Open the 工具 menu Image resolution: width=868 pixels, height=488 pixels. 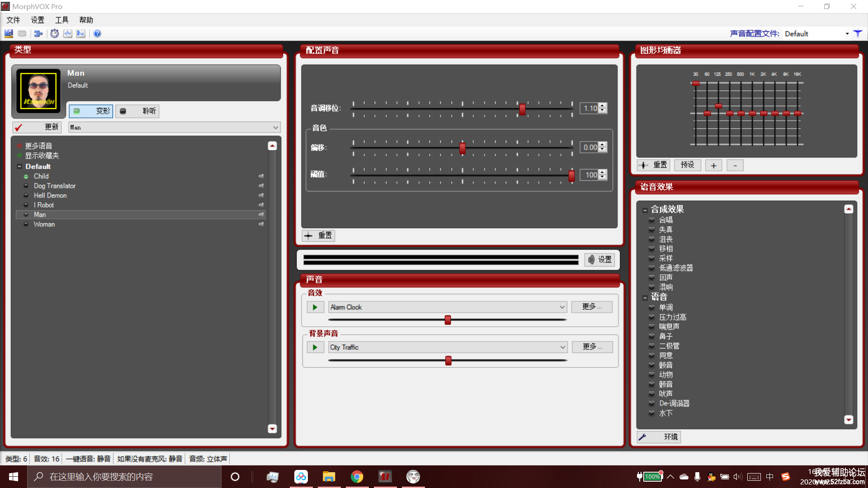pyautogui.click(x=61, y=20)
